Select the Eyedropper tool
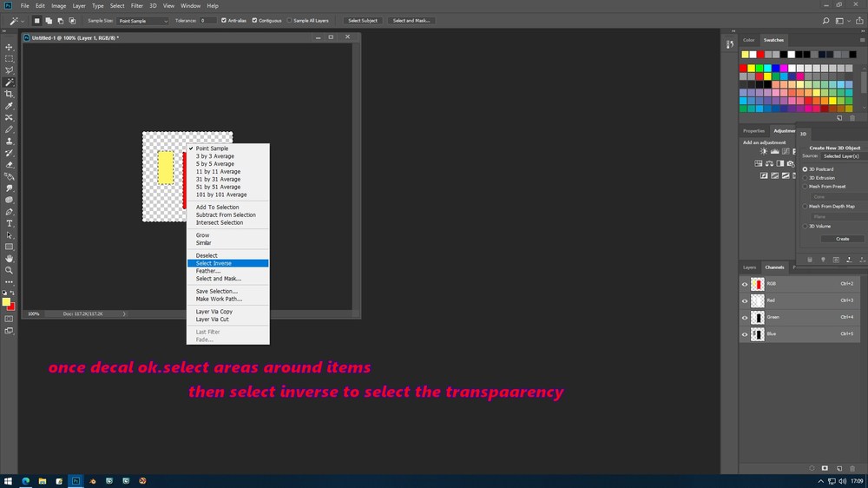The height and width of the screenshot is (488, 868). 9,106
